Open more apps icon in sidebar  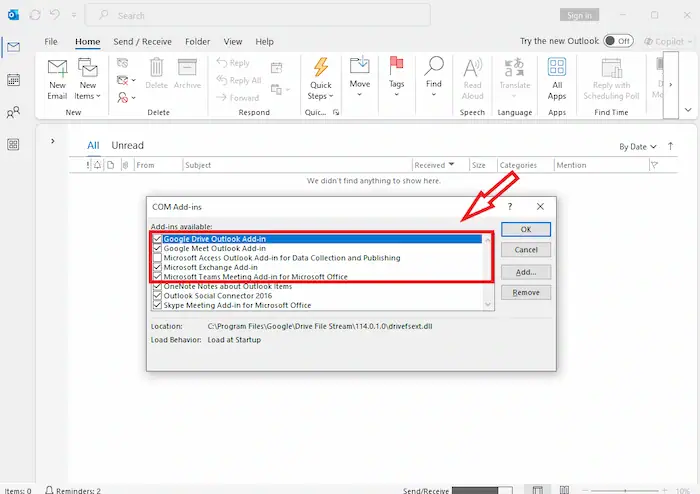point(13,145)
